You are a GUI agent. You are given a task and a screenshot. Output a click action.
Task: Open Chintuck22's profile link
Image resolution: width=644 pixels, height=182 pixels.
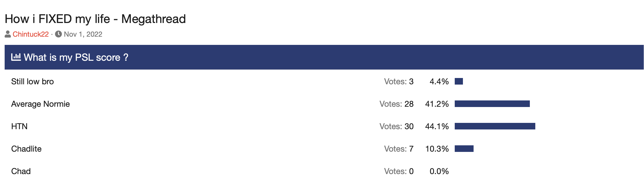tap(31, 34)
